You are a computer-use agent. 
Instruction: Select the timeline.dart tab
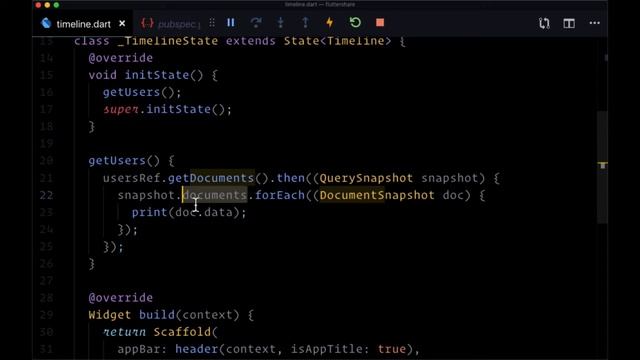click(x=83, y=24)
